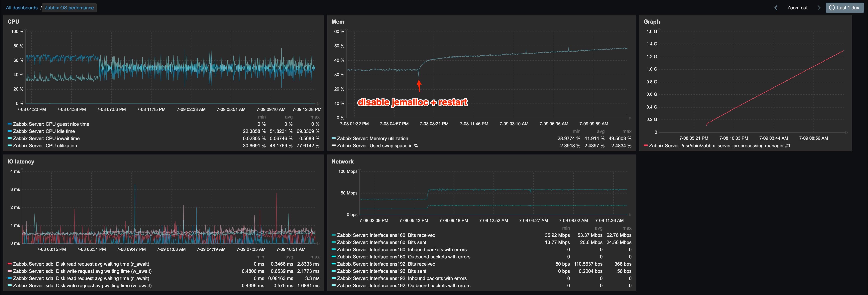Select ens192 Outbound packets with errors legend

(404, 286)
